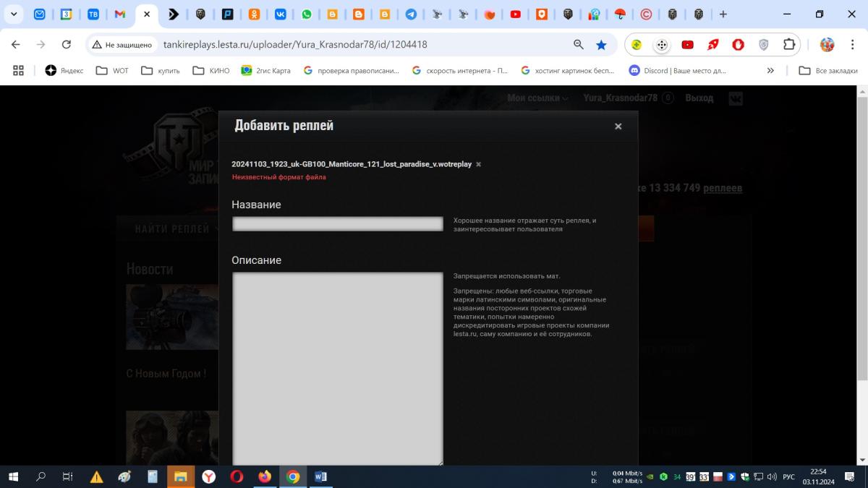
Task: Click the Выход logout link
Action: [x=699, y=98]
